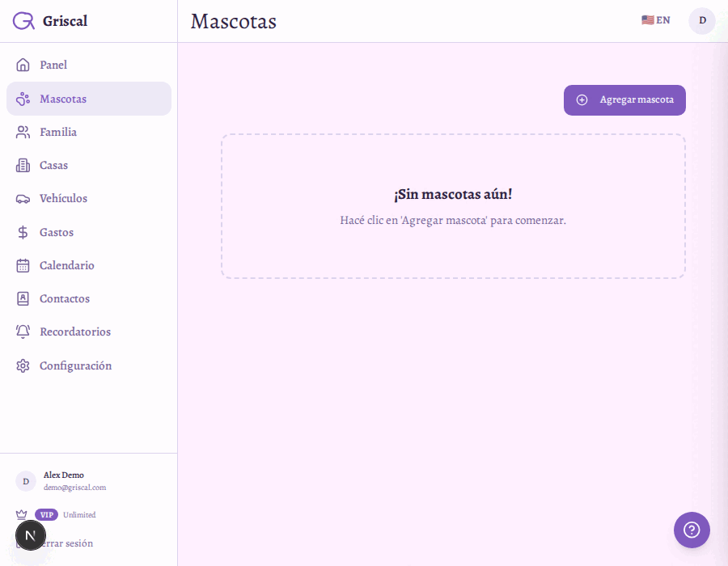Viewport: 728px width, 566px height.
Task: Open Configuración with the gear icon
Action: [x=23, y=366]
